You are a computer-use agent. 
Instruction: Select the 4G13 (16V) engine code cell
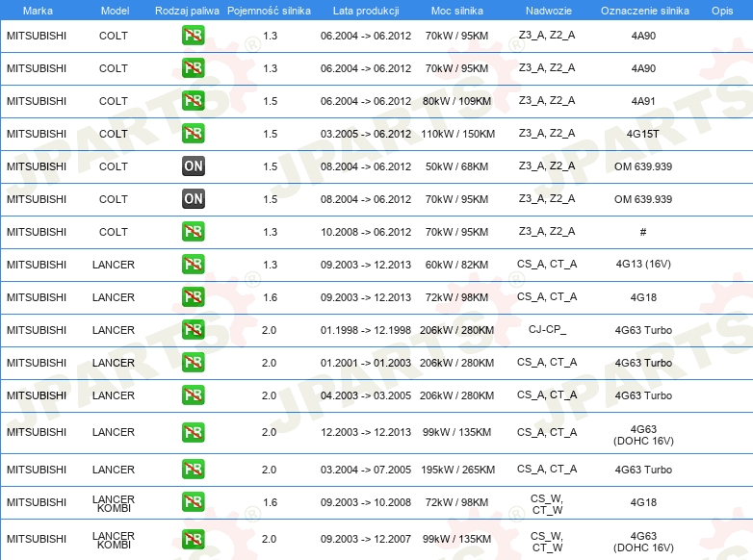coord(643,264)
